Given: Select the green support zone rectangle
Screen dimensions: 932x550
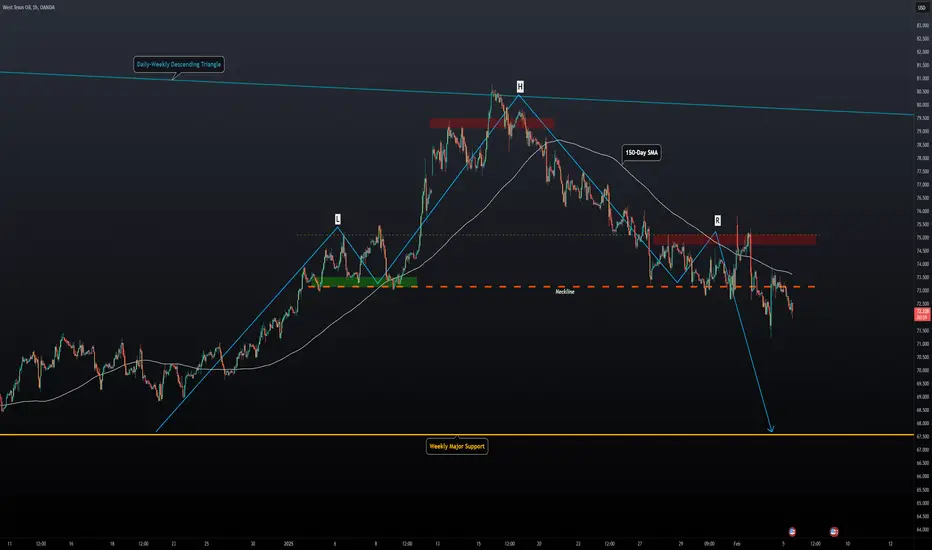Looking at the screenshot, I should click(x=366, y=282).
